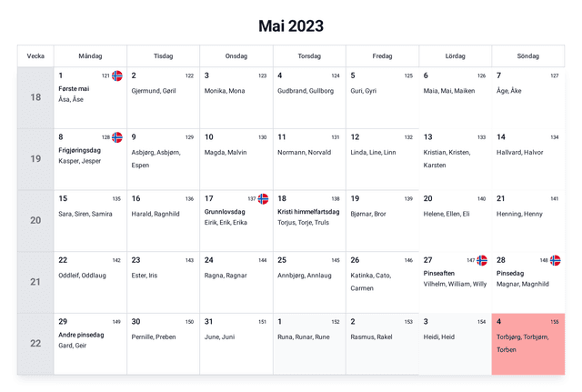The image size is (582, 392).
Task: Click the Norwegian flag on May 27
Action: 482,260
